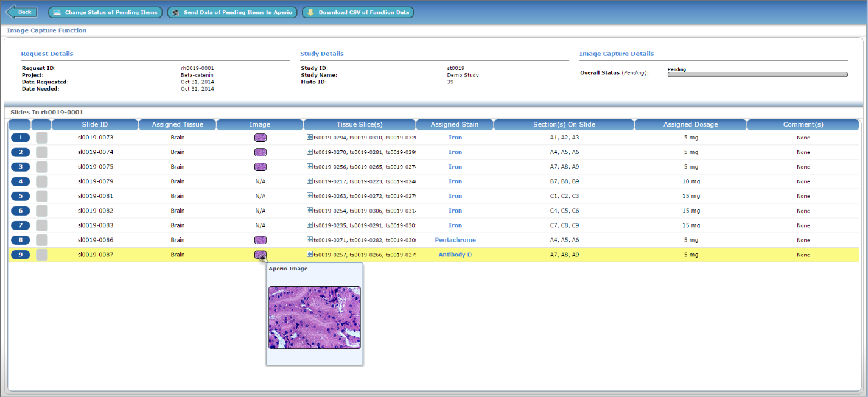Click Study Name value 'Demo Study'
Image resolution: width=868 pixels, height=397 pixels.
[x=463, y=75]
